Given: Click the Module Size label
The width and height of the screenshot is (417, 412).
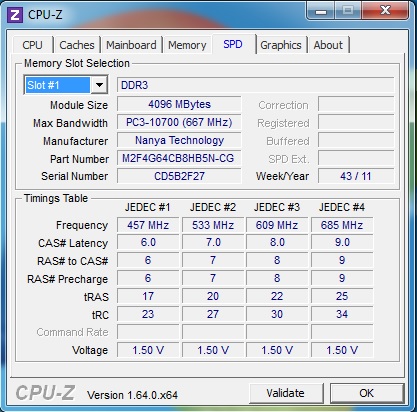Looking at the screenshot, I should pyautogui.click(x=79, y=105).
